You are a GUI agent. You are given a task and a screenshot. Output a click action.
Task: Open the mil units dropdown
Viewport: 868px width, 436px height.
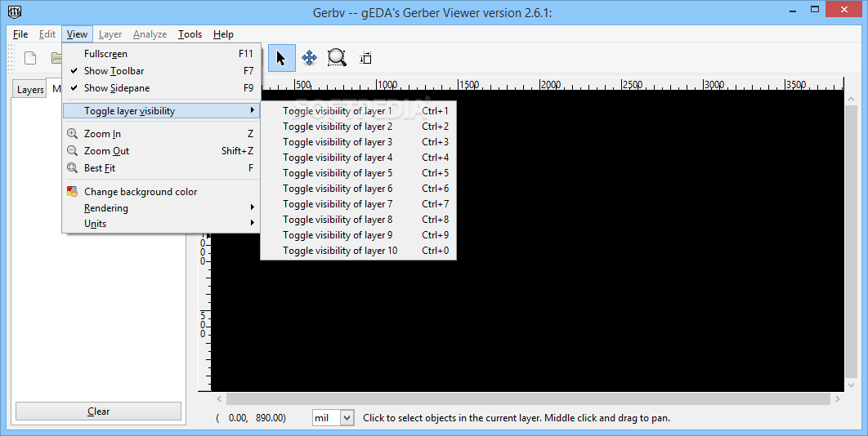[347, 418]
